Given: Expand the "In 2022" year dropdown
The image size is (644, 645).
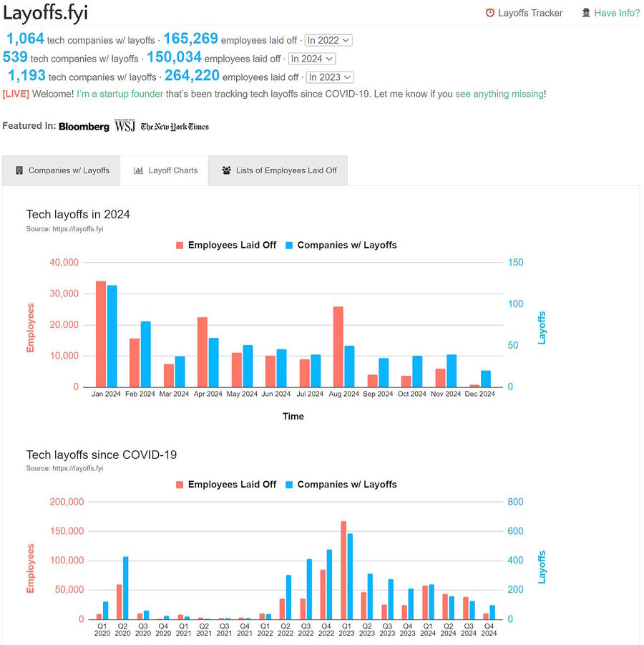Looking at the screenshot, I should click(328, 40).
